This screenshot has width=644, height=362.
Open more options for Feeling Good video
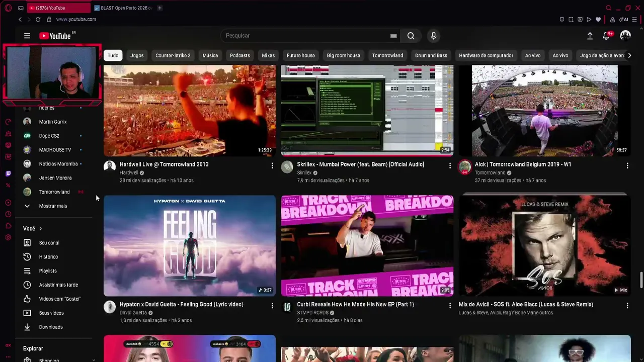coord(272,305)
